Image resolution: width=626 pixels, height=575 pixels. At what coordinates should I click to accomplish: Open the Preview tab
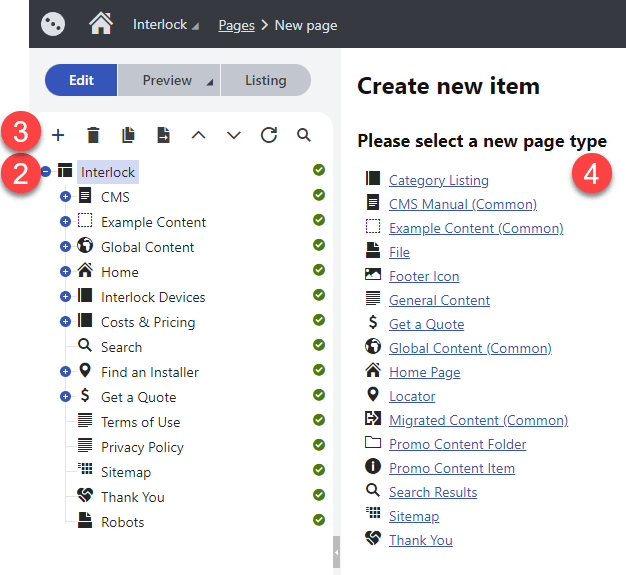pos(168,80)
